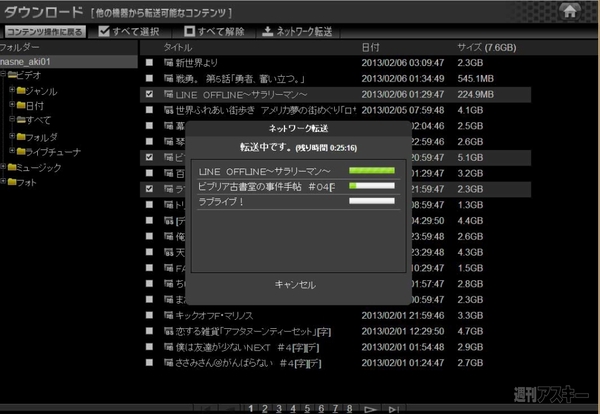Open the 日付 folder icon
The image size is (600, 414).
[21, 105]
